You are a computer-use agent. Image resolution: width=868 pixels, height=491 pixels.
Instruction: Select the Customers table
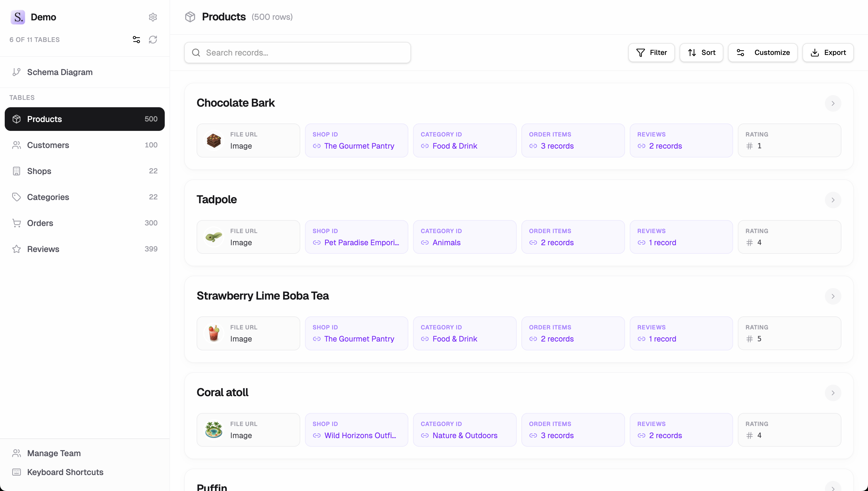(x=48, y=145)
